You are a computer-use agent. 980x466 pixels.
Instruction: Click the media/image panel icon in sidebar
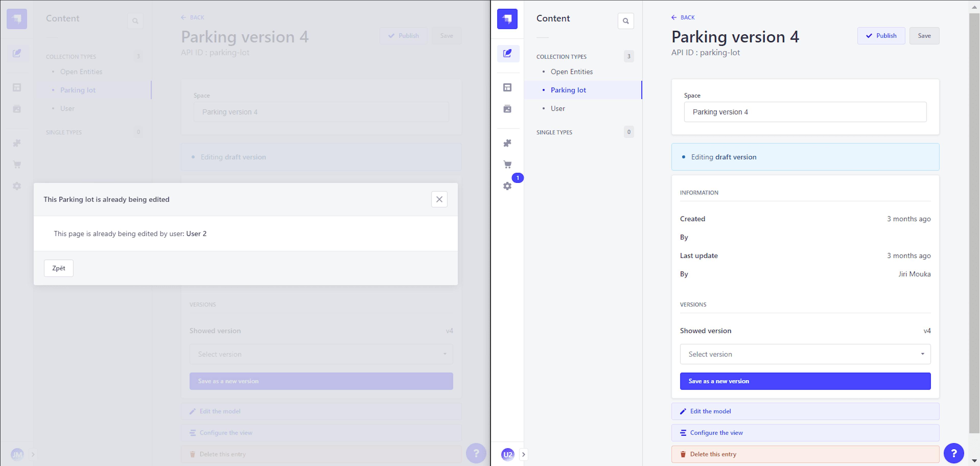508,109
